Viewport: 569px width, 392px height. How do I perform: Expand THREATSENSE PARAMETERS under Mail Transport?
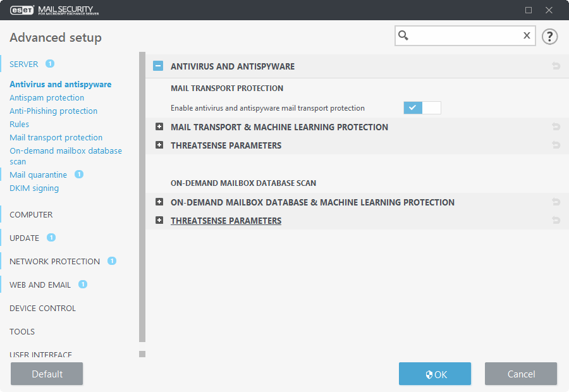point(159,145)
